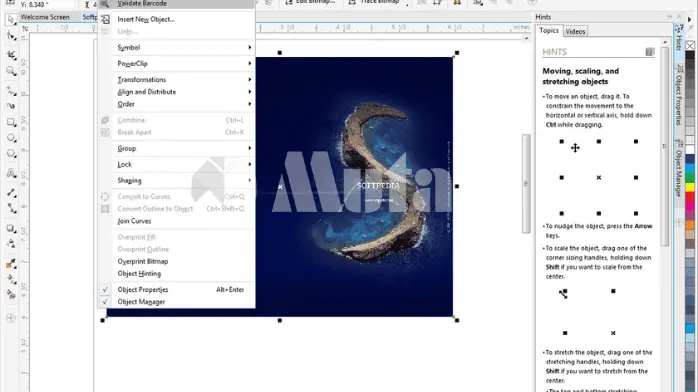Switch to the Welcome Screen tab
The width and height of the screenshot is (698, 392).
[x=45, y=17]
